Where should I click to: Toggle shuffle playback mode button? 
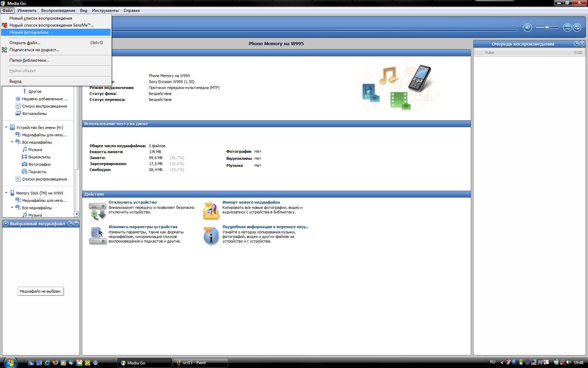[x=567, y=27]
